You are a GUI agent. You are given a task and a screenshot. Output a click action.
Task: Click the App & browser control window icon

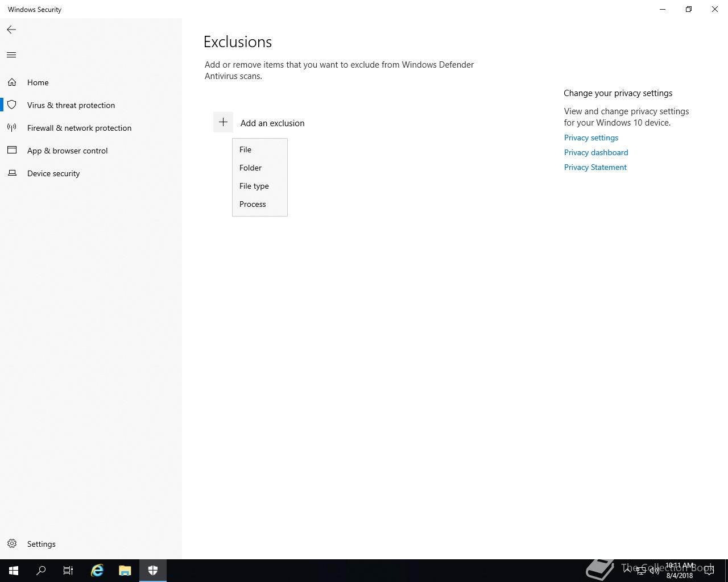tap(12, 150)
